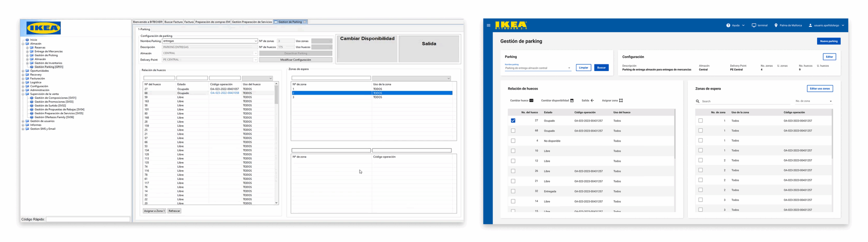Open the Preparación de compras EM tab
The image size is (868, 242).
point(213,22)
